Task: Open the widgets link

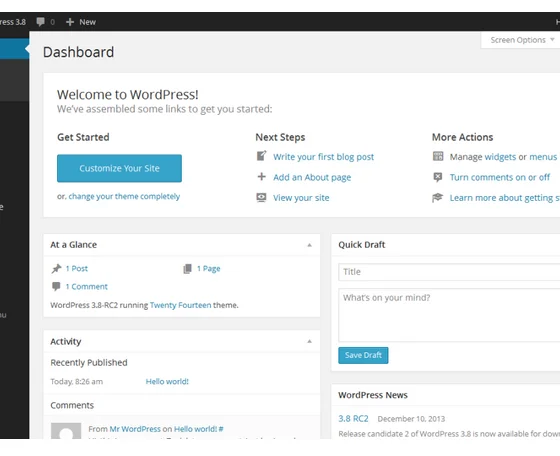Action: click(500, 157)
